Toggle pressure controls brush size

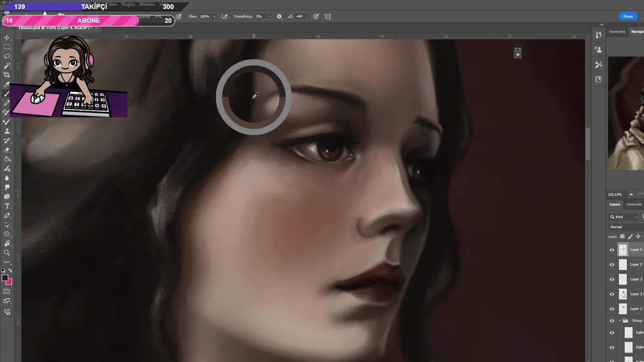[x=316, y=17]
